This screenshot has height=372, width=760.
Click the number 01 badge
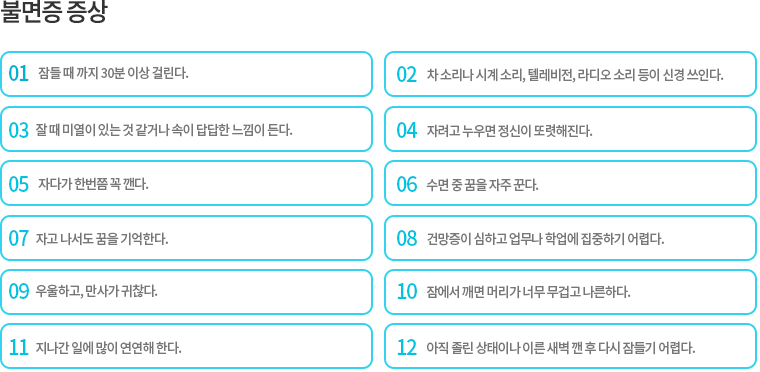click(19, 74)
